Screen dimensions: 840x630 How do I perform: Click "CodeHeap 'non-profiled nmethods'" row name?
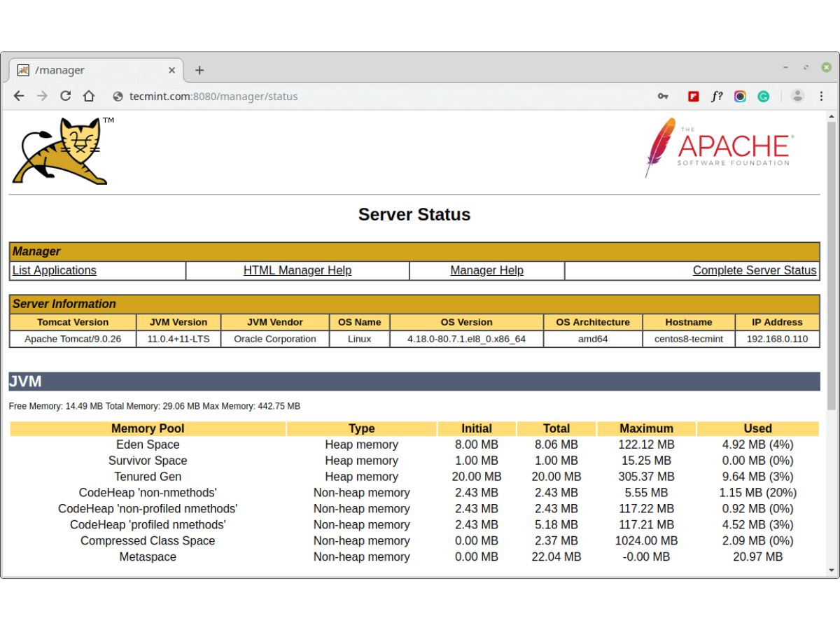[148, 509]
